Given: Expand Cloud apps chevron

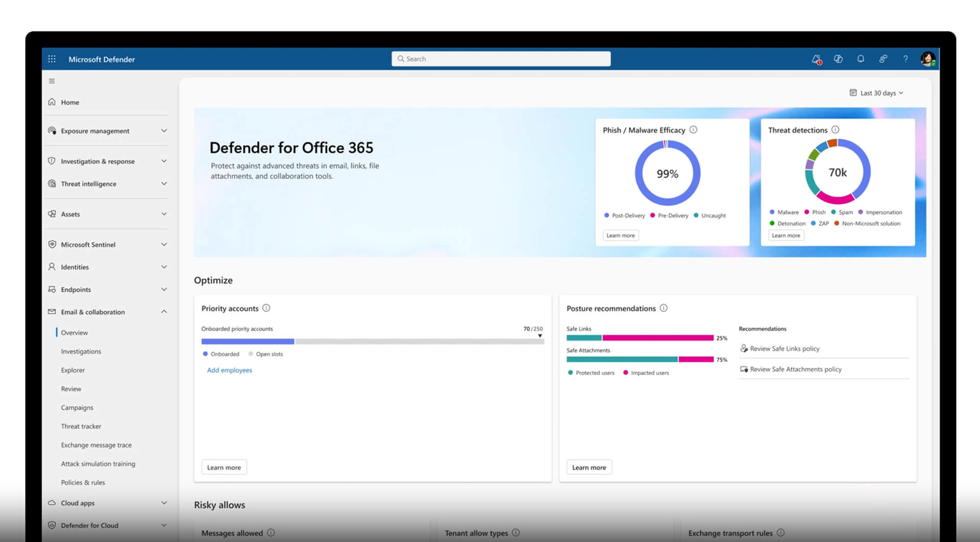Looking at the screenshot, I should 164,503.
